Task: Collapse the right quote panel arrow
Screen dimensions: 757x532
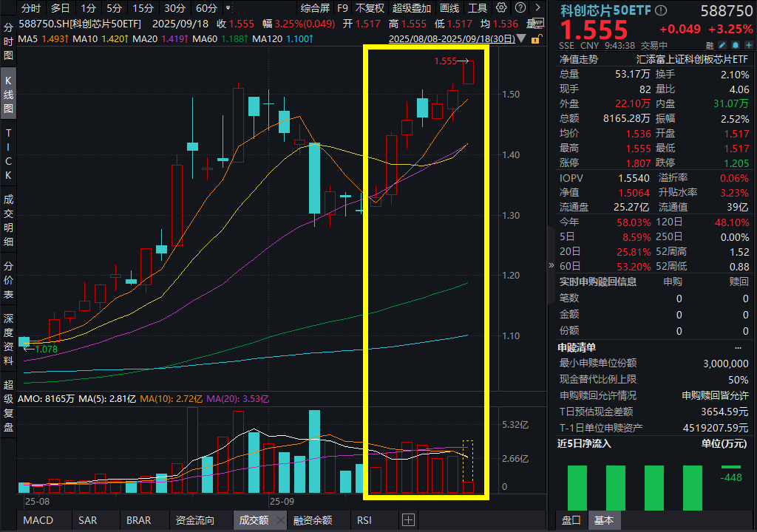Action: [x=551, y=265]
